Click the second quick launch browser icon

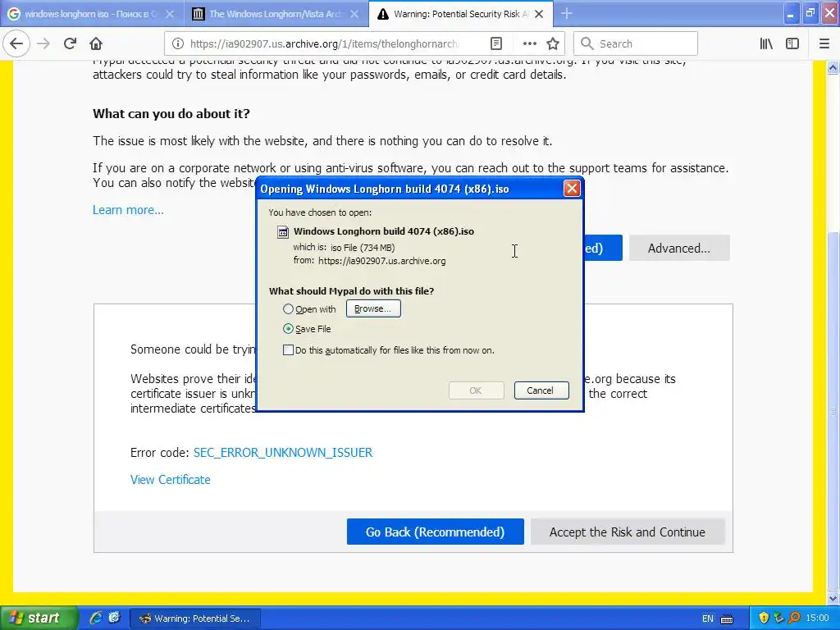tap(114, 619)
